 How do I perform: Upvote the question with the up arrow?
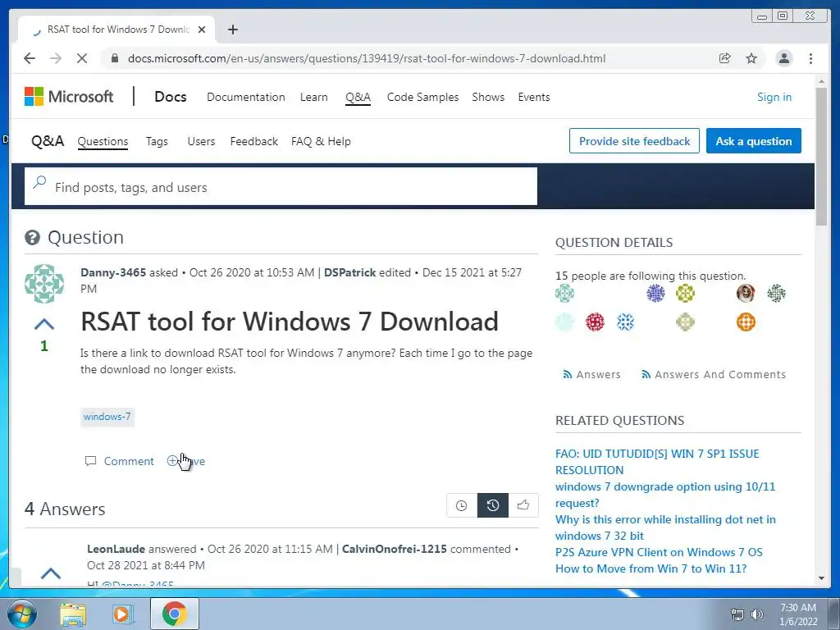[x=44, y=324]
